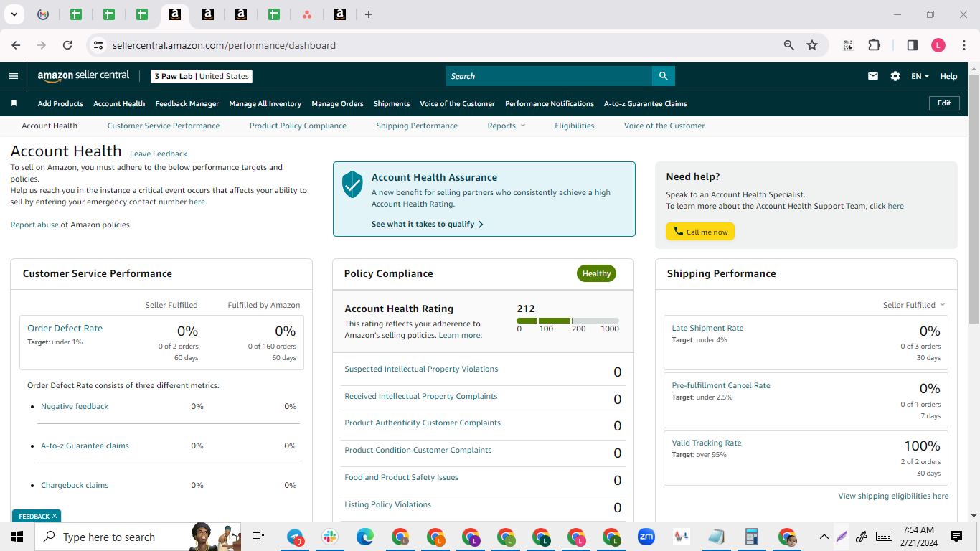Open the Late Shipment Rate link
The image size is (980, 551).
click(707, 328)
